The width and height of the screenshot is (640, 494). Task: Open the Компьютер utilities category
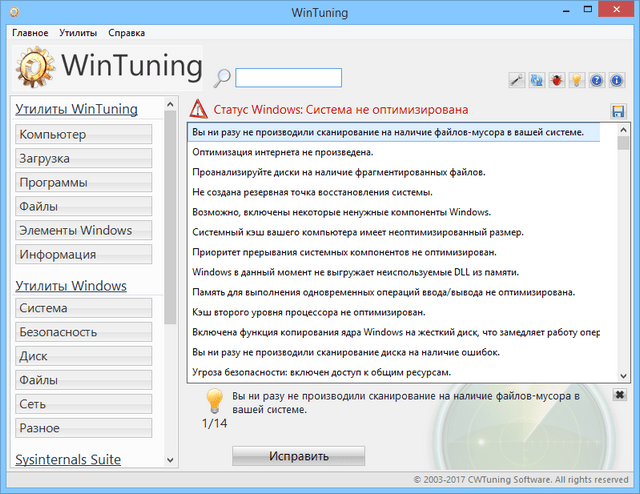tap(84, 134)
